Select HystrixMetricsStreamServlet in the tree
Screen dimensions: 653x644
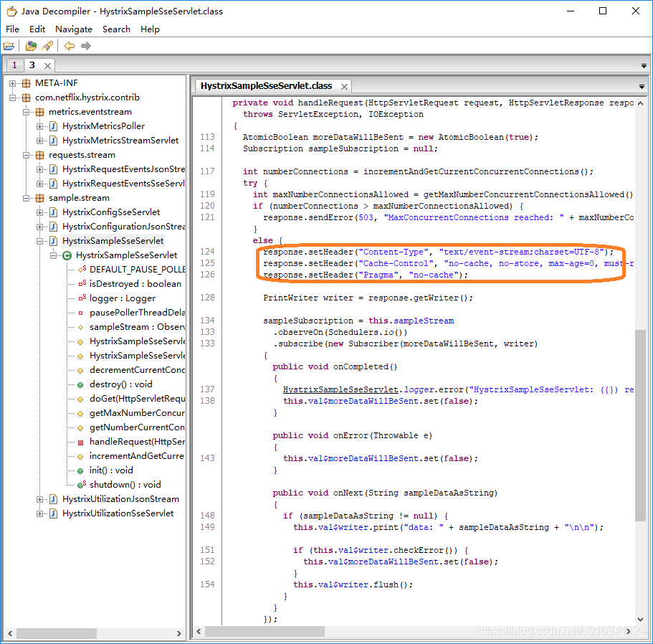[x=120, y=141]
